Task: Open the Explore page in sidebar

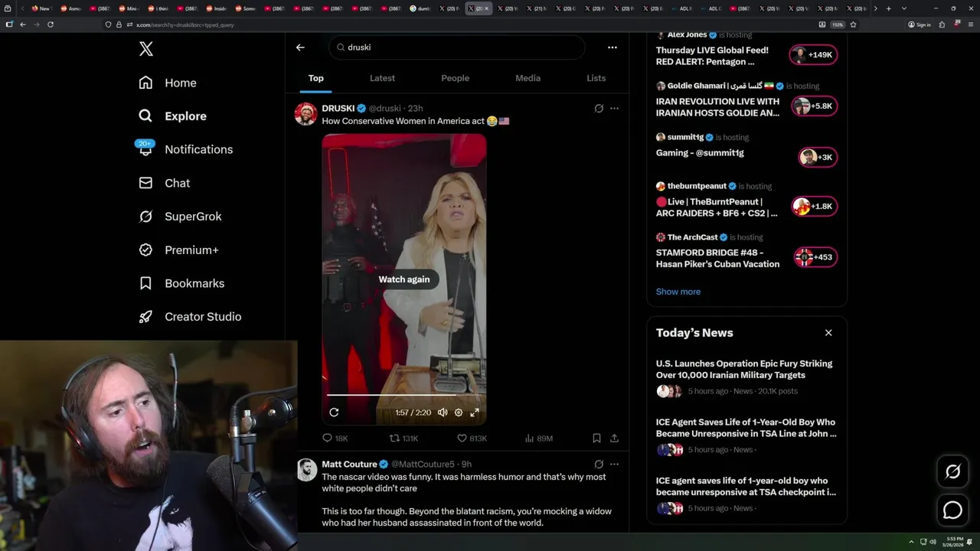Action: [172, 116]
